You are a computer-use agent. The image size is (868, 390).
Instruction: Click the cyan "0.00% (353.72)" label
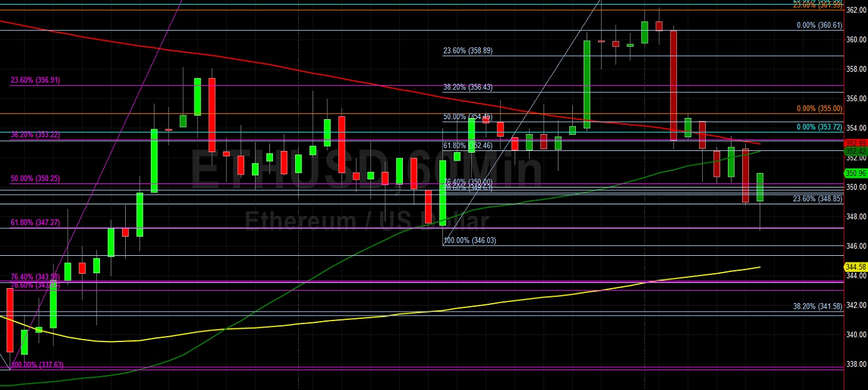pyautogui.click(x=820, y=127)
